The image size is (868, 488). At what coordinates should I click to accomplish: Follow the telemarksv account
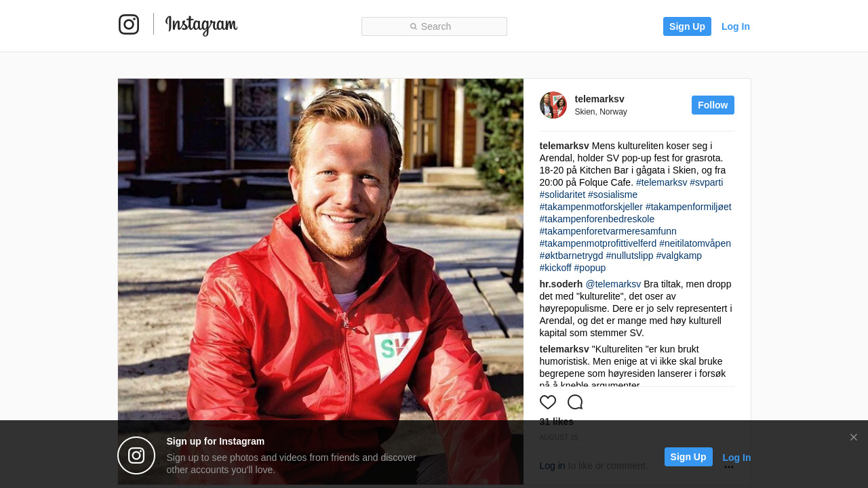tap(713, 105)
